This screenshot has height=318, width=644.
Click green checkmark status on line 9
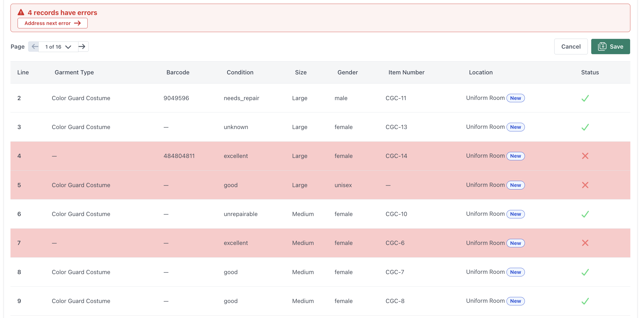(x=585, y=301)
